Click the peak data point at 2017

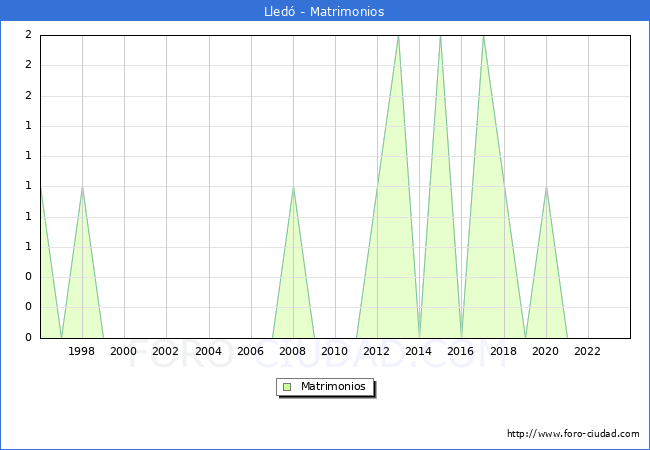pyautogui.click(x=483, y=36)
